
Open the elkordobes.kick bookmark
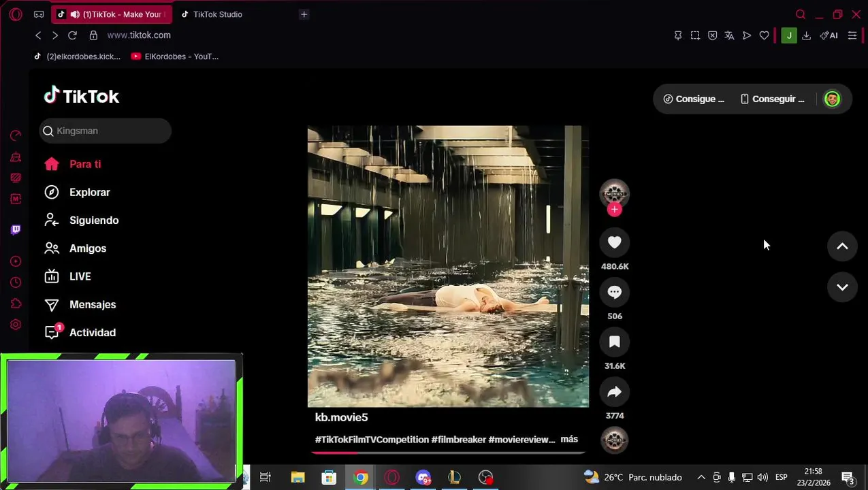click(x=77, y=56)
